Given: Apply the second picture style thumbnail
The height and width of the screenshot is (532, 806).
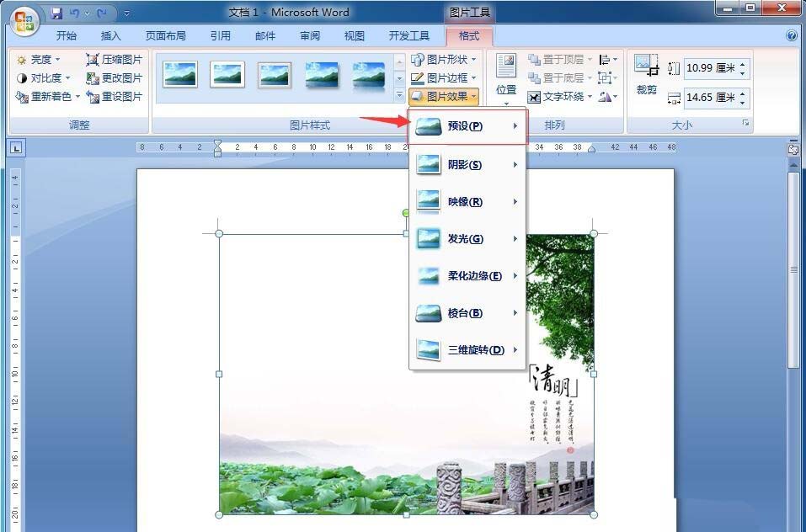Looking at the screenshot, I should point(227,74).
